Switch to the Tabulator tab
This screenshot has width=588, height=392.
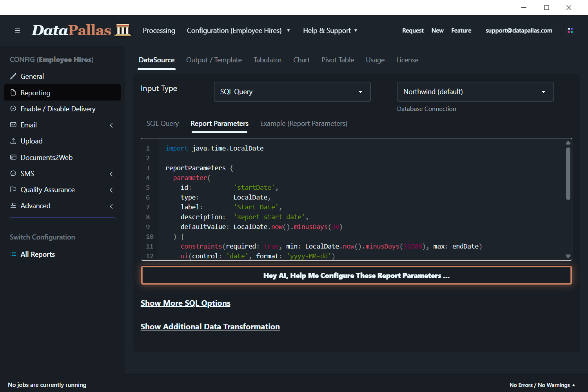[x=267, y=60]
